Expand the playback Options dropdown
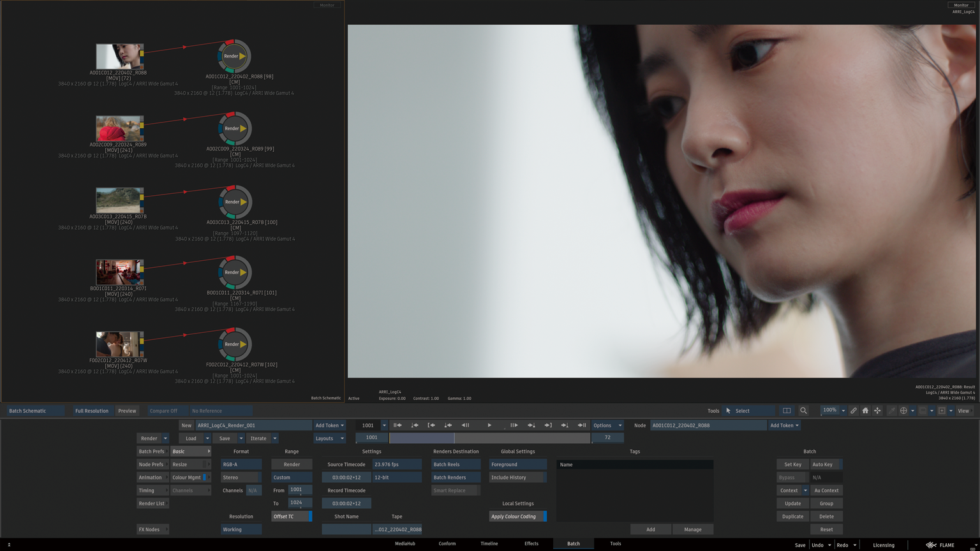 tap(607, 425)
